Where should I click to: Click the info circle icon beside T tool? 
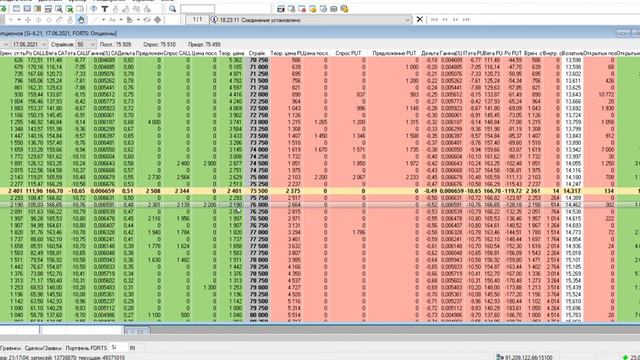click(x=94, y=9)
